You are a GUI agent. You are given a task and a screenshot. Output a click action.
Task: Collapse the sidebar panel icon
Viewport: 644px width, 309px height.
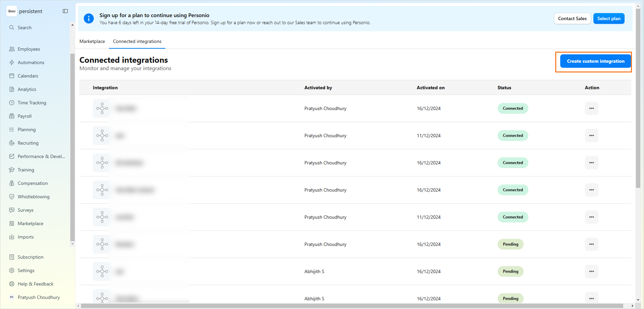point(65,11)
